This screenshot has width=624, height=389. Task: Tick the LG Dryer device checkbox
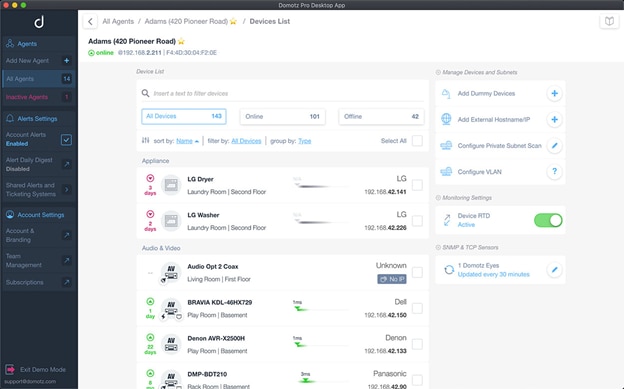417,185
